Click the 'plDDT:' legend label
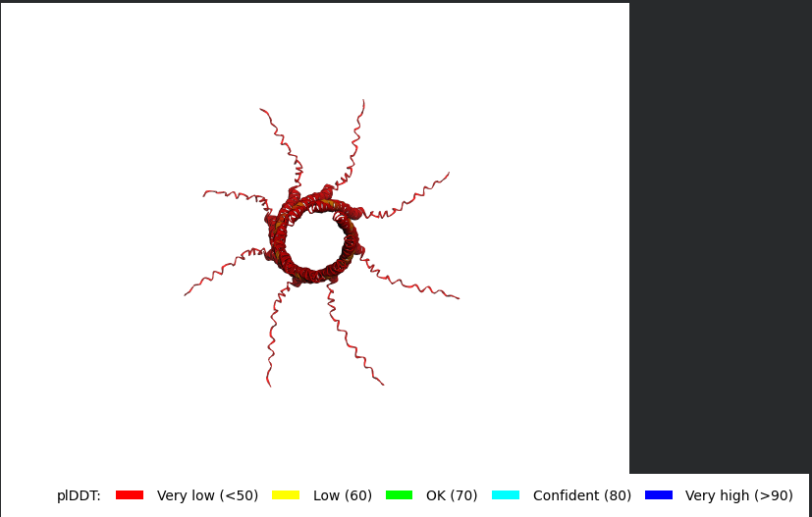Image resolution: width=812 pixels, height=517 pixels. 79,495
